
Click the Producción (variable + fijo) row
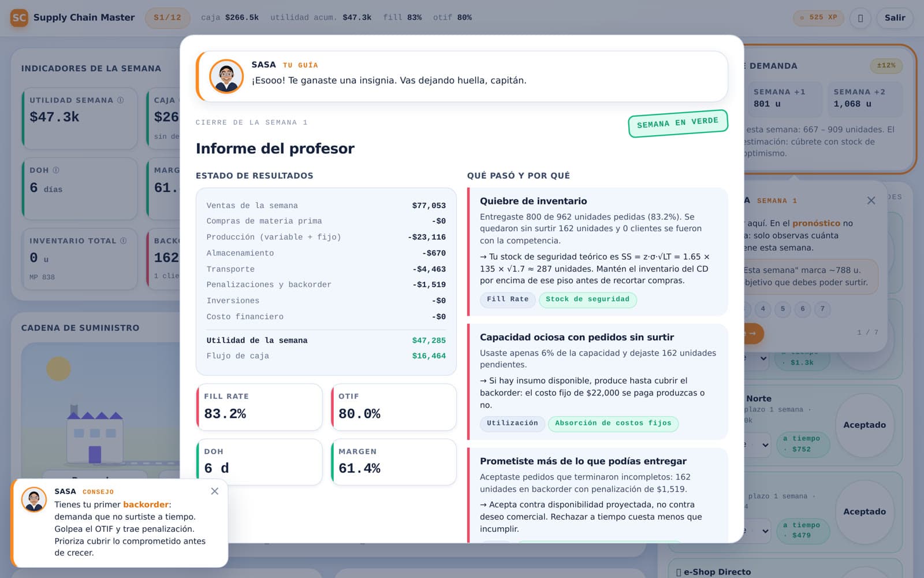pyautogui.click(x=326, y=237)
